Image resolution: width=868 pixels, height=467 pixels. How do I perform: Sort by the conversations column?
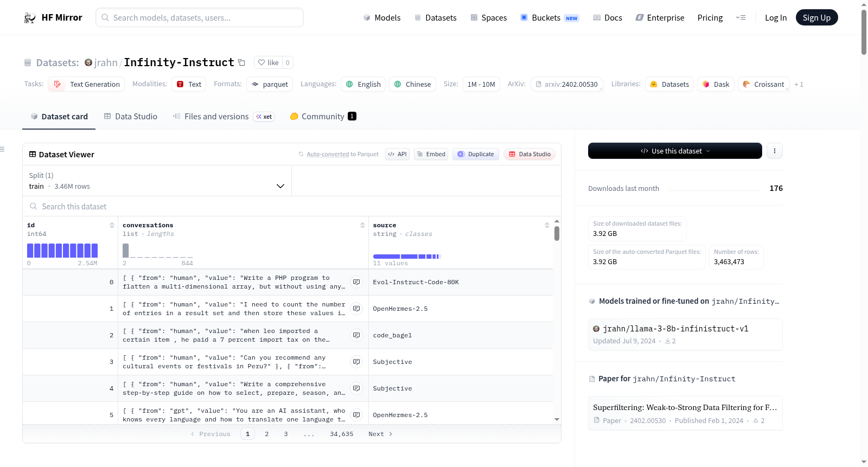click(362, 225)
